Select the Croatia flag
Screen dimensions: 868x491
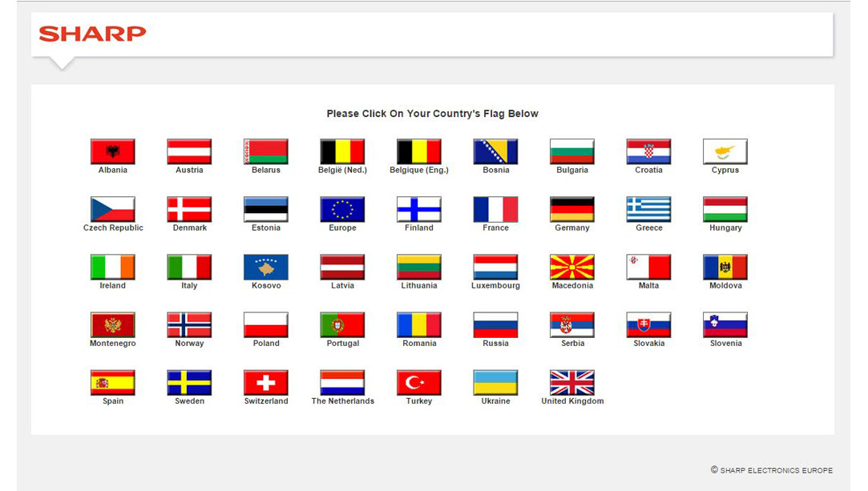pyautogui.click(x=648, y=151)
